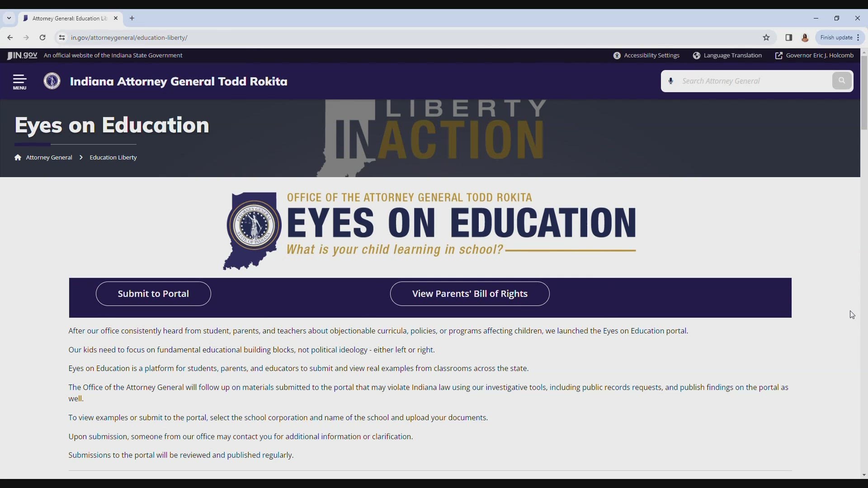
Task: Click the browser back navigation arrow
Action: [10, 38]
